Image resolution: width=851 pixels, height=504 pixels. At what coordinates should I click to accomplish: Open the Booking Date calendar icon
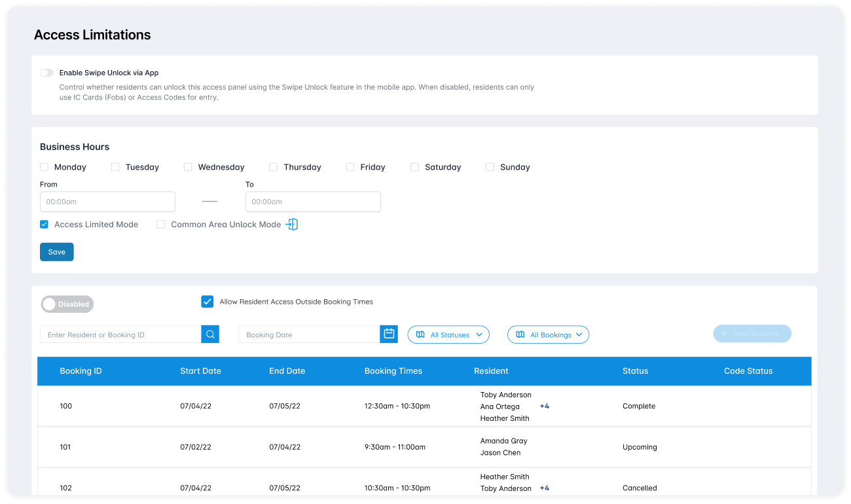pos(389,334)
